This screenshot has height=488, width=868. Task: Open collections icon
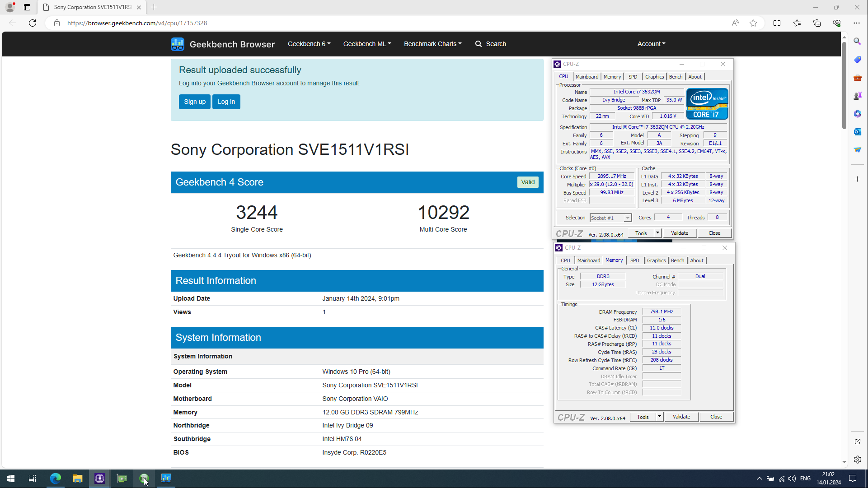point(817,23)
